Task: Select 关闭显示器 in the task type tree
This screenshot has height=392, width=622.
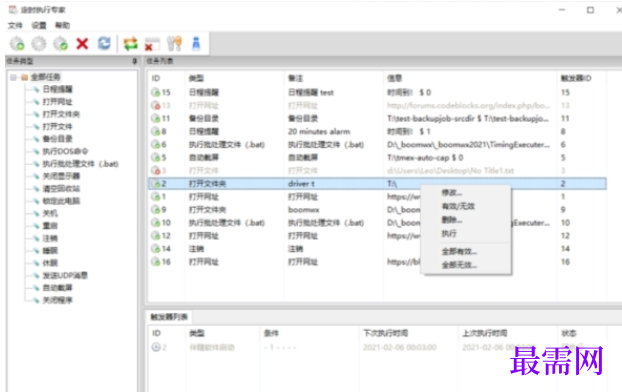Action: (x=61, y=176)
